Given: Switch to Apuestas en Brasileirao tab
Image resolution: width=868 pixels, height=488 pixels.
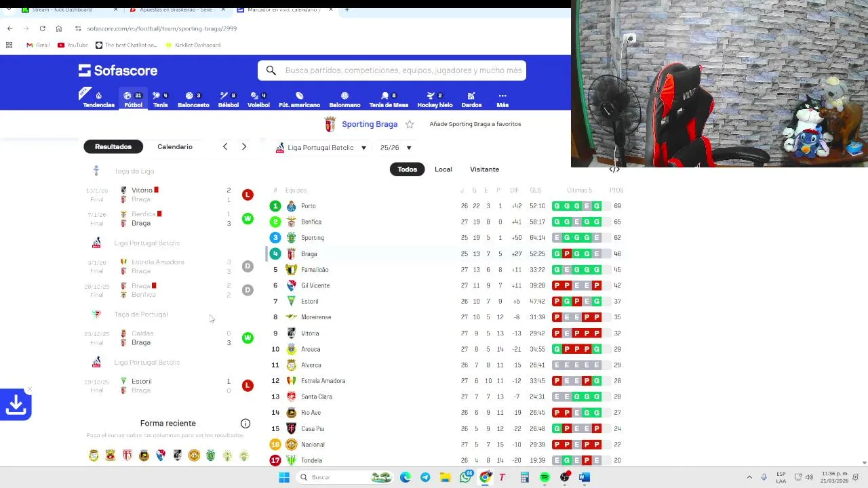Looking at the screenshot, I should pos(176,9).
